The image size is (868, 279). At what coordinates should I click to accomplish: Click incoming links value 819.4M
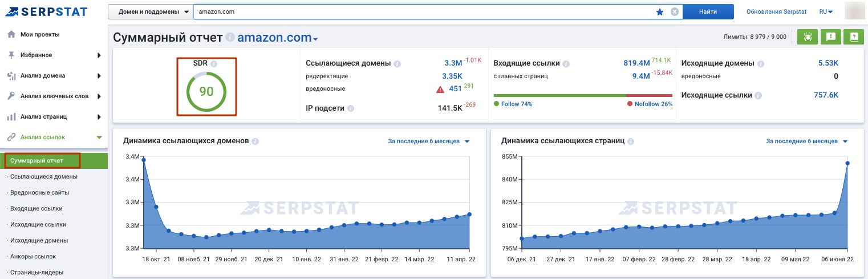(636, 63)
